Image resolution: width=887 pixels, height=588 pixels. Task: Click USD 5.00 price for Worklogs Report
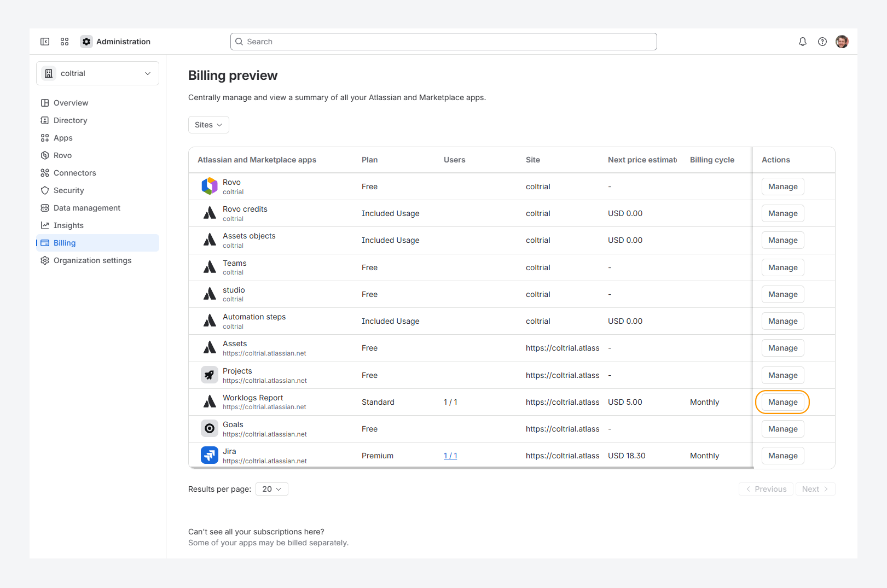625,402
